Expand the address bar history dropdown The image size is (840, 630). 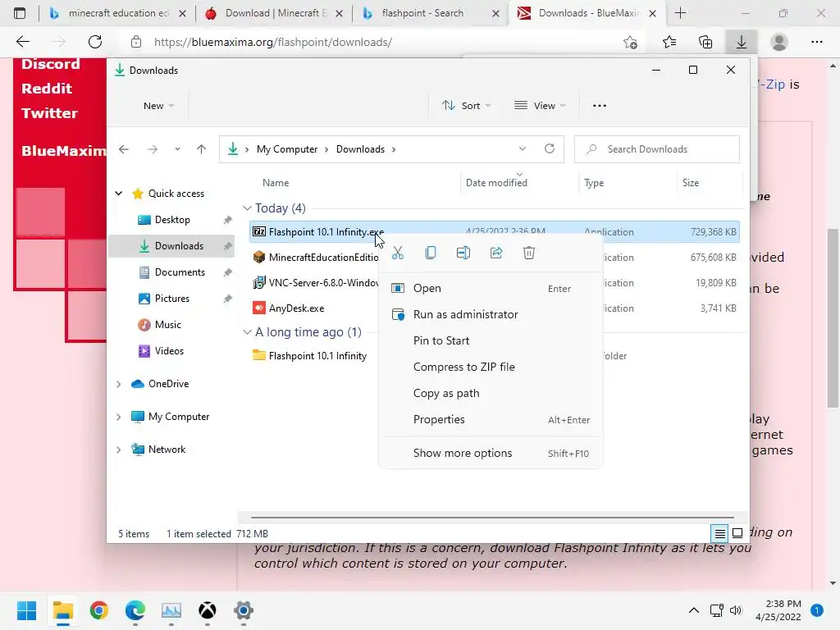[523, 149]
